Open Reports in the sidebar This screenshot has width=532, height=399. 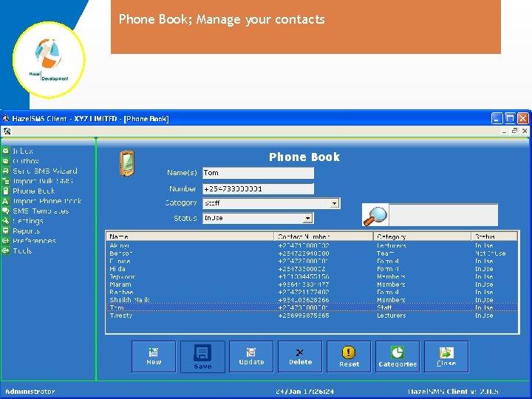click(x=26, y=231)
